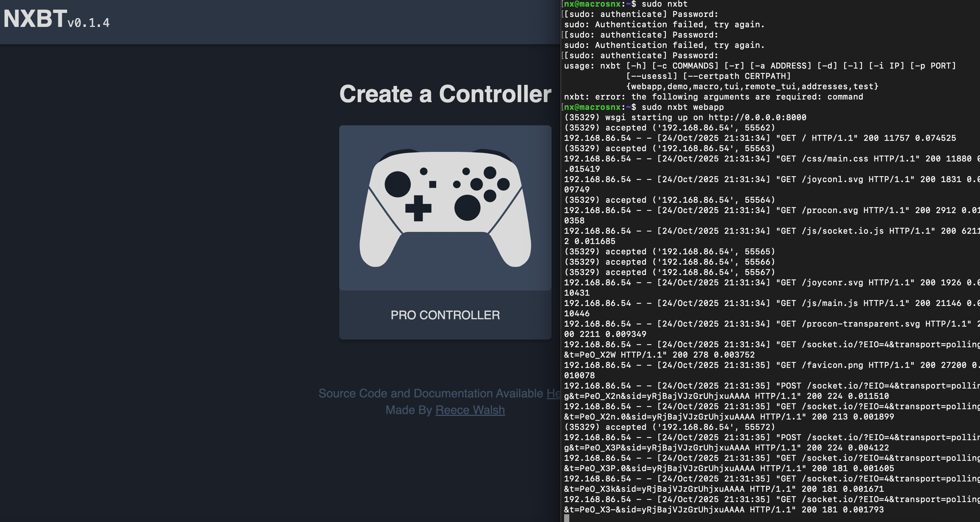This screenshot has width=980, height=522.
Task: Click the "GET /js/main.js" log line
Action: [772, 303]
